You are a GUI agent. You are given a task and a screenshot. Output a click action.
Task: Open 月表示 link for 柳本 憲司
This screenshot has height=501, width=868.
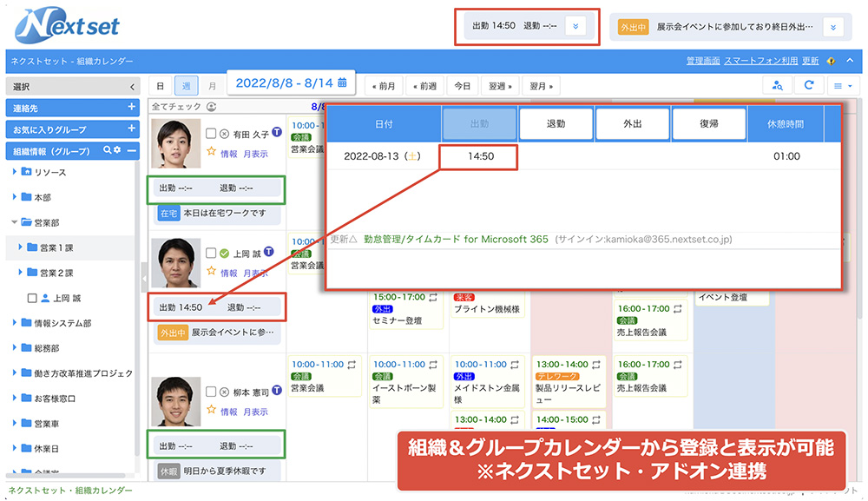coord(255,412)
